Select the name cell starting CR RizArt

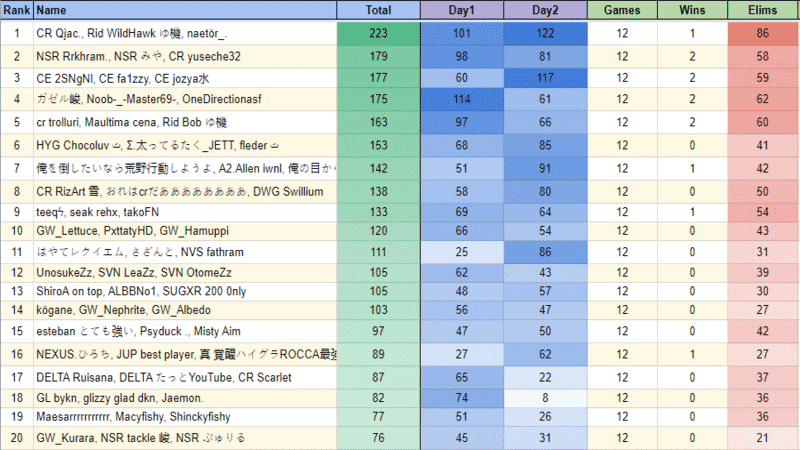(x=185, y=192)
